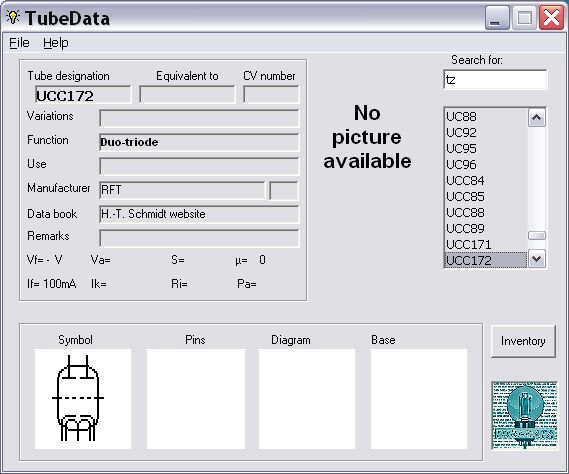Click the tube list scrollbar thumb
The width and height of the screenshot is (569, 474).
click(x=537, y=236)
